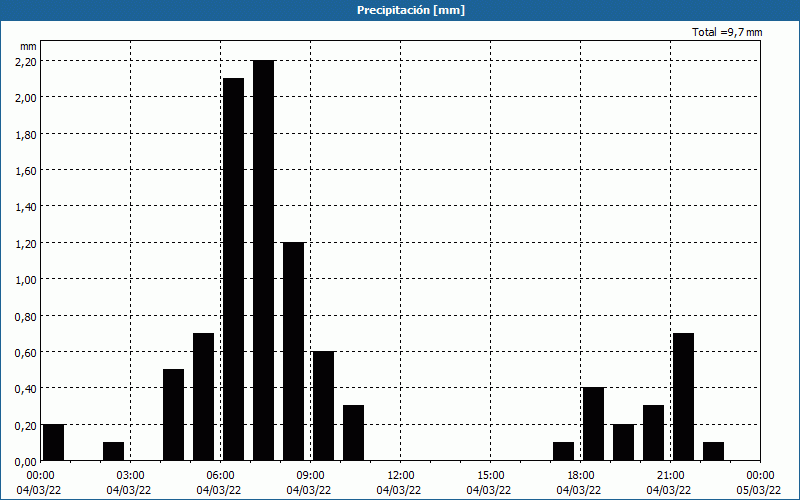This screenshot has height=500, width=800.
Task: Select the 0,60 mm bar starting at 09:00
Action: [x=323, y=406]
